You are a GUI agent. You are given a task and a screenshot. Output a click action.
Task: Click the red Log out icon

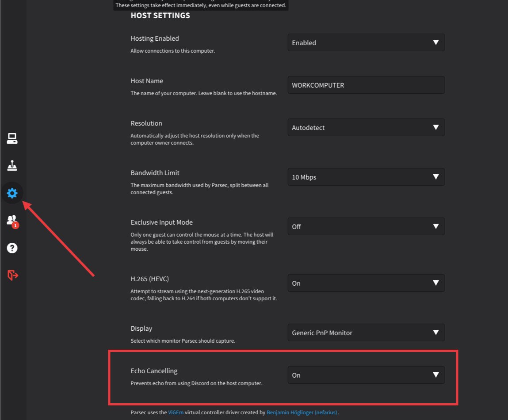click(12, 275)
